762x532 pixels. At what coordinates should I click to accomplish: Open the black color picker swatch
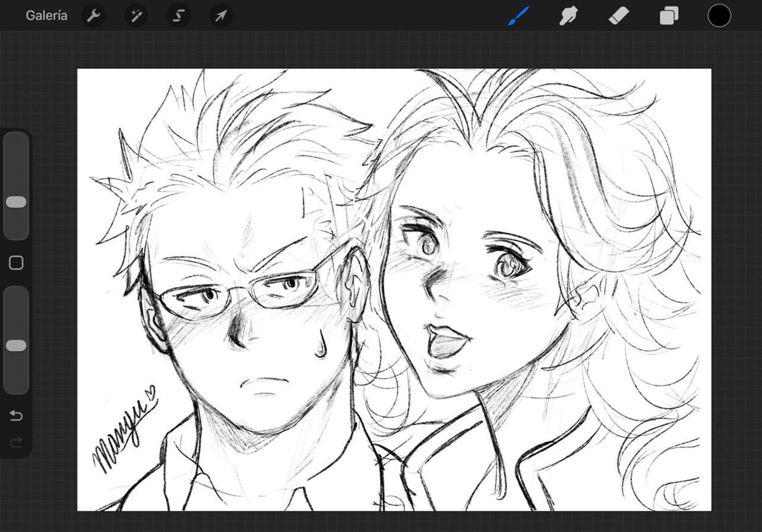(x=719, y=16)
